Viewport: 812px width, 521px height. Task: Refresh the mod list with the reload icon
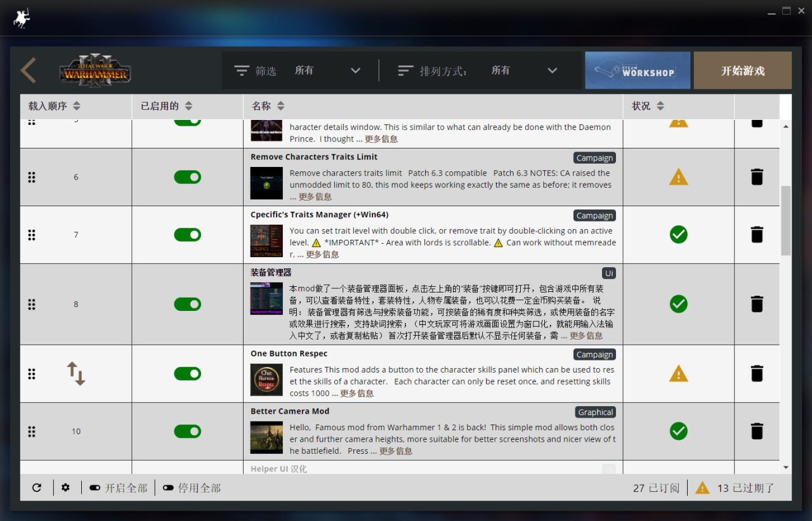(37, 487)
